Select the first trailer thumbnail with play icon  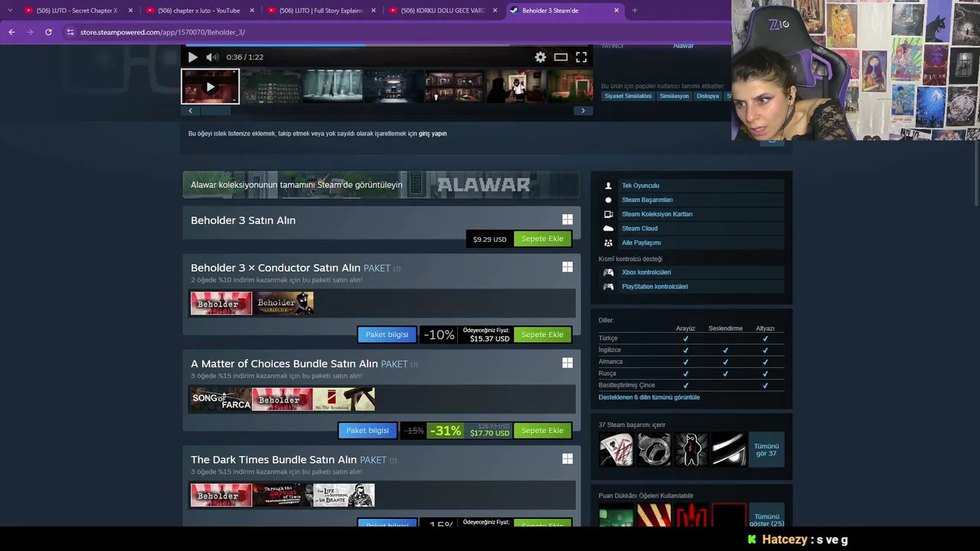(211, 86)
